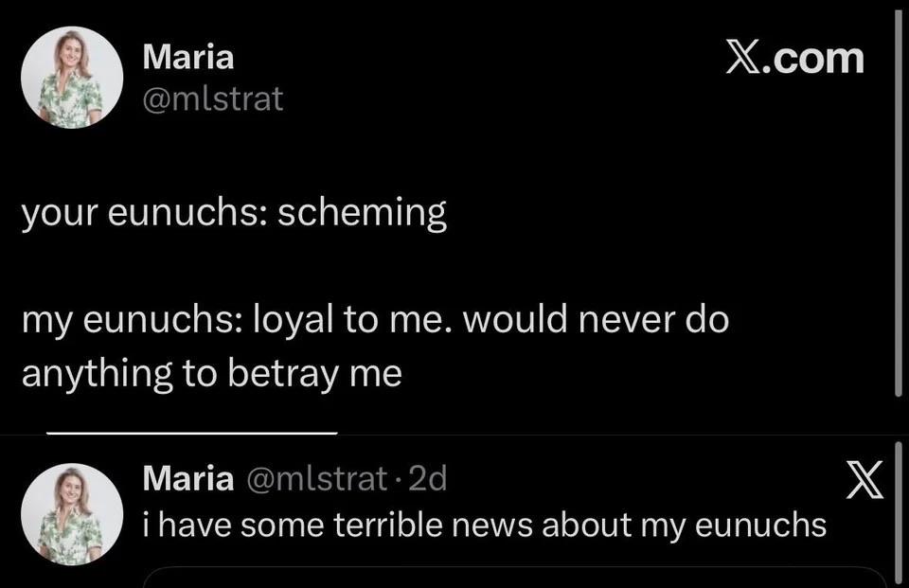909x588 pixels.
Task: Open the quoted post card below the reply
Action: point(514,578)
